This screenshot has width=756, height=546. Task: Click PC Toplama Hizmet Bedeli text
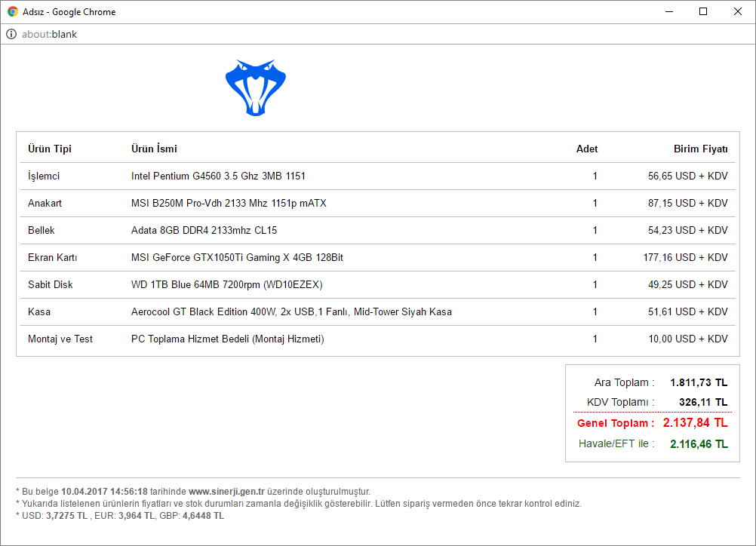pos(228,339)
